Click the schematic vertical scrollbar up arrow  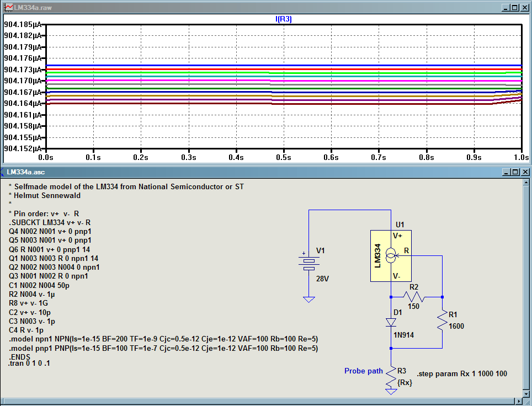click(526, 183)
